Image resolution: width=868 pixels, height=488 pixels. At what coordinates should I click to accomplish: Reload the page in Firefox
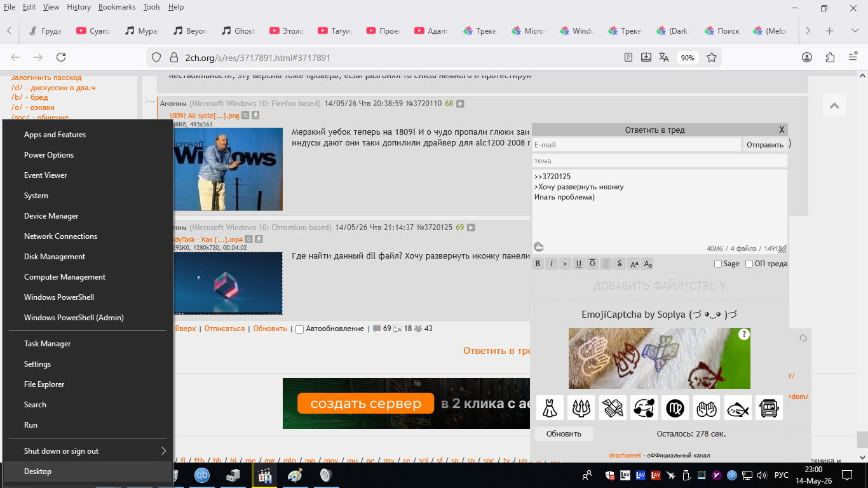(61, 57)
